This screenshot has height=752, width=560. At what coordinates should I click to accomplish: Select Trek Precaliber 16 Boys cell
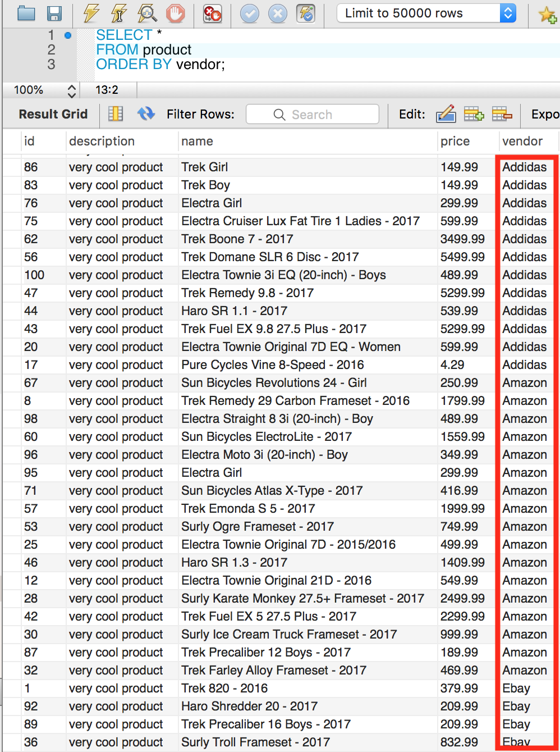[307, 724]
